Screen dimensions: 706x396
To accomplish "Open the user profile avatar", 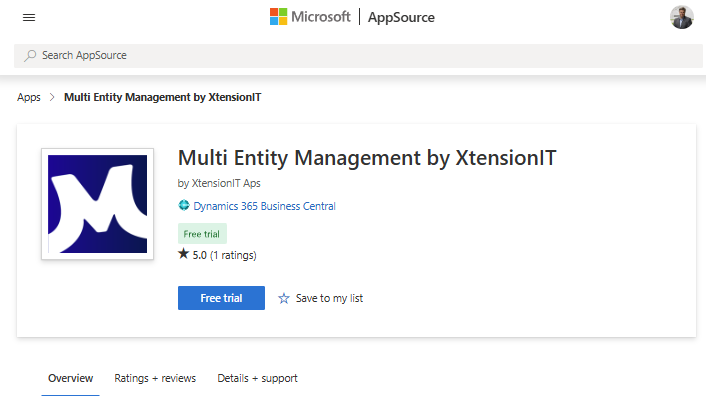I will coord(681,18).
